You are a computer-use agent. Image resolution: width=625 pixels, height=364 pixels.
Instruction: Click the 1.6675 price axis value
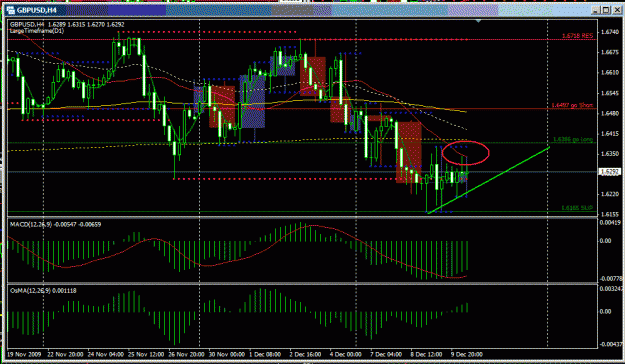click(610, 52)
